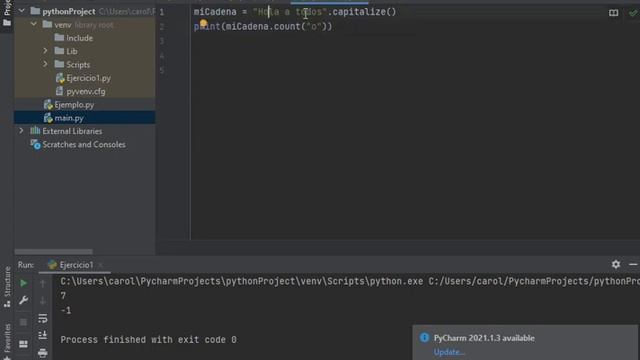Restore layout icon in Run panel

tap(23, 344)
